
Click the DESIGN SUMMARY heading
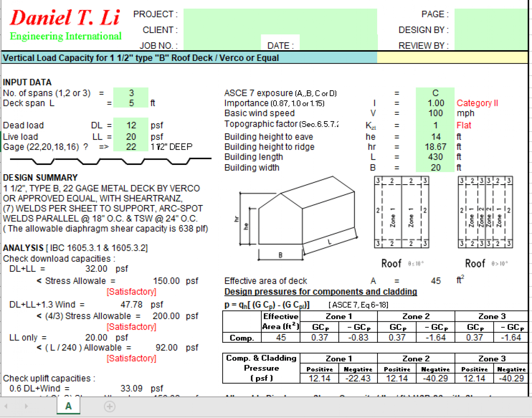tap(40, 178)
